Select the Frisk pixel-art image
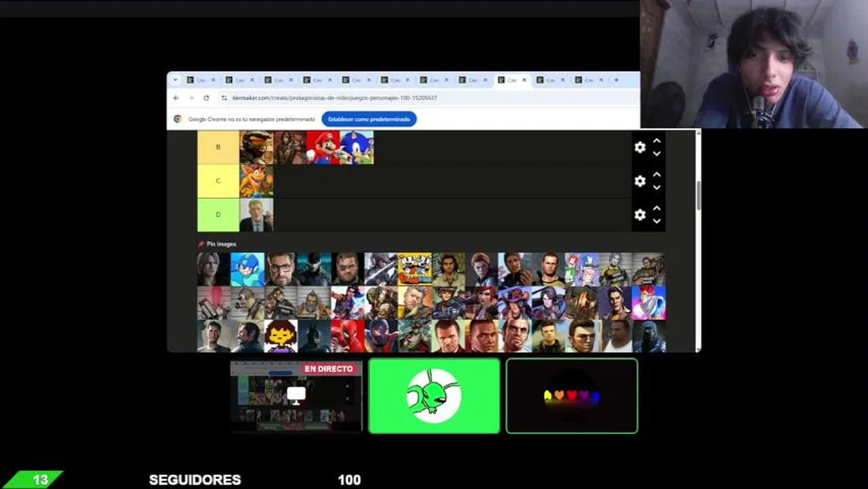The width and height of the screenshot is (868, 489). pyautogui.click(x=281, y=336)
